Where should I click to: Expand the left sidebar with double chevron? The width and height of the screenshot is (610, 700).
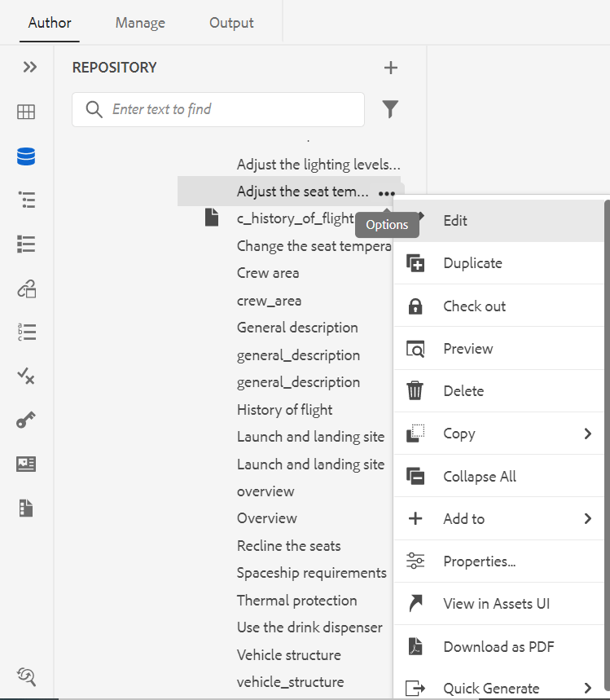click(x=30, y=67)
